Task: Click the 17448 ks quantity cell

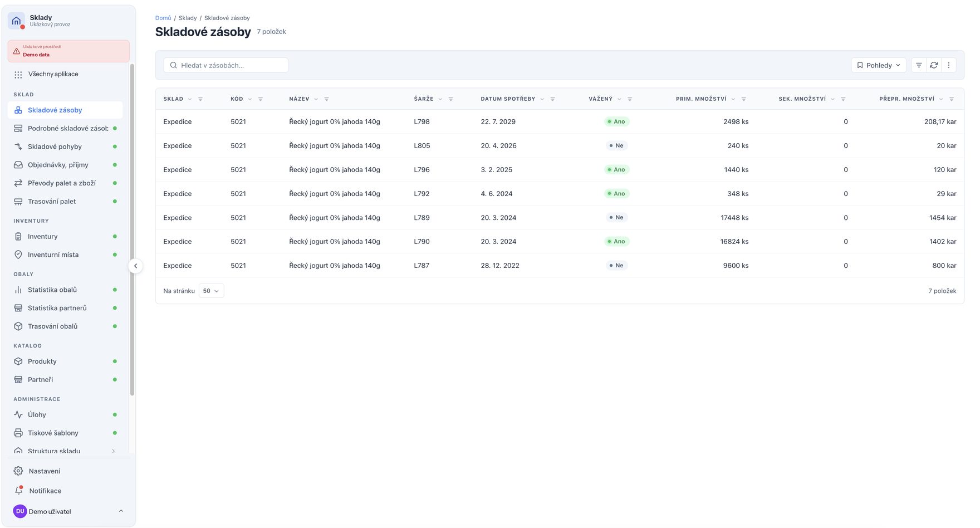Action: coord(734,218)
